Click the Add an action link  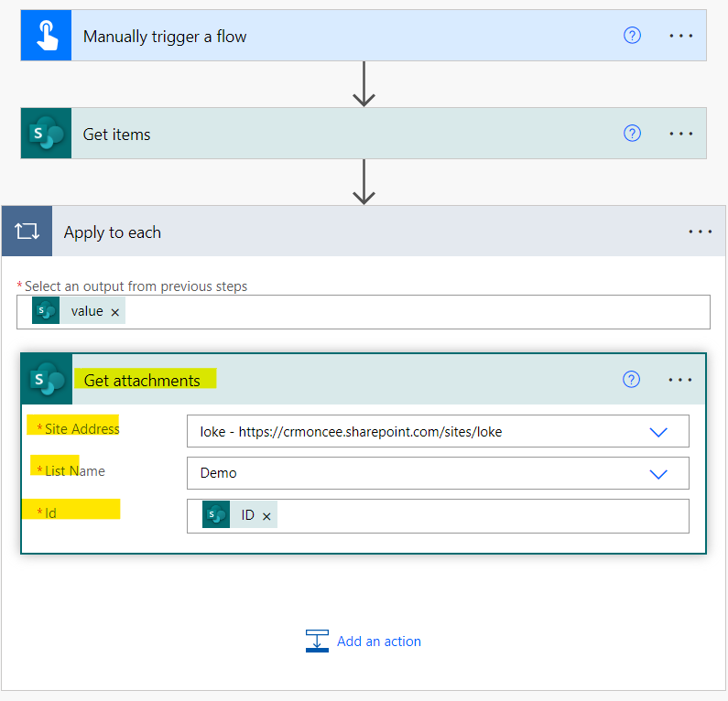[379, 642]
